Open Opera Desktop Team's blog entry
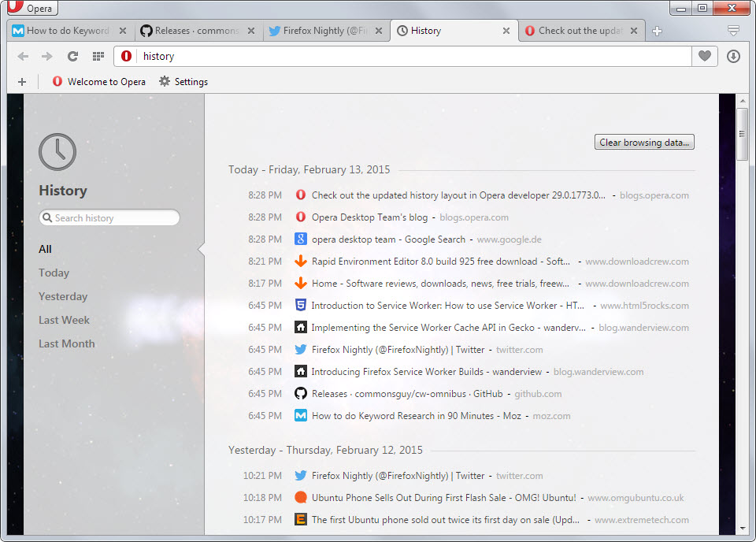756x542 pixels. 370,217
